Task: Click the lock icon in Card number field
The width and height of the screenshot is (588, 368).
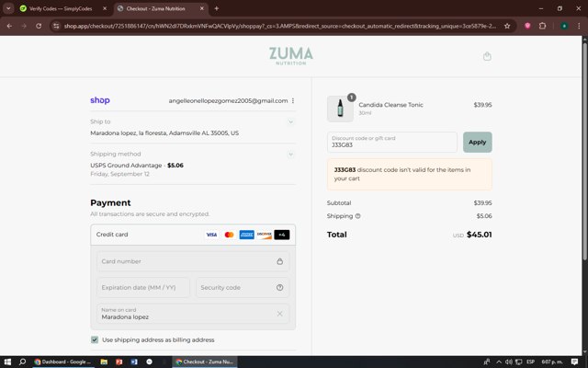Action: pos(279,261)
